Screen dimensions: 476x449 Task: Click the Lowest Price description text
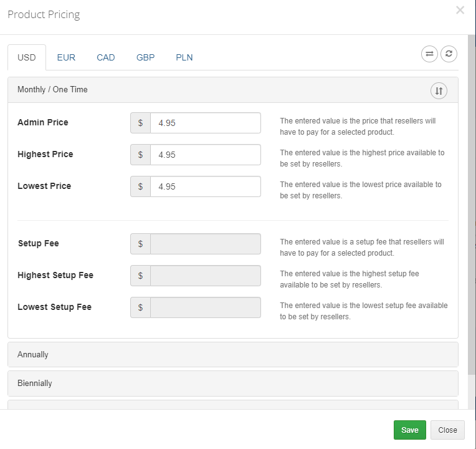pyautogui.click(x=361, y=190)
